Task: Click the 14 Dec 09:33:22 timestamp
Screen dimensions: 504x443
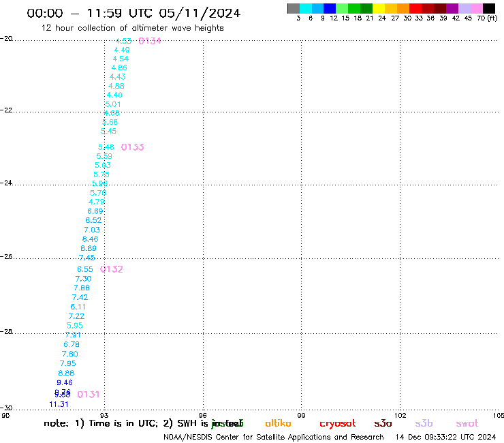Action: click(x=446, y=438)
